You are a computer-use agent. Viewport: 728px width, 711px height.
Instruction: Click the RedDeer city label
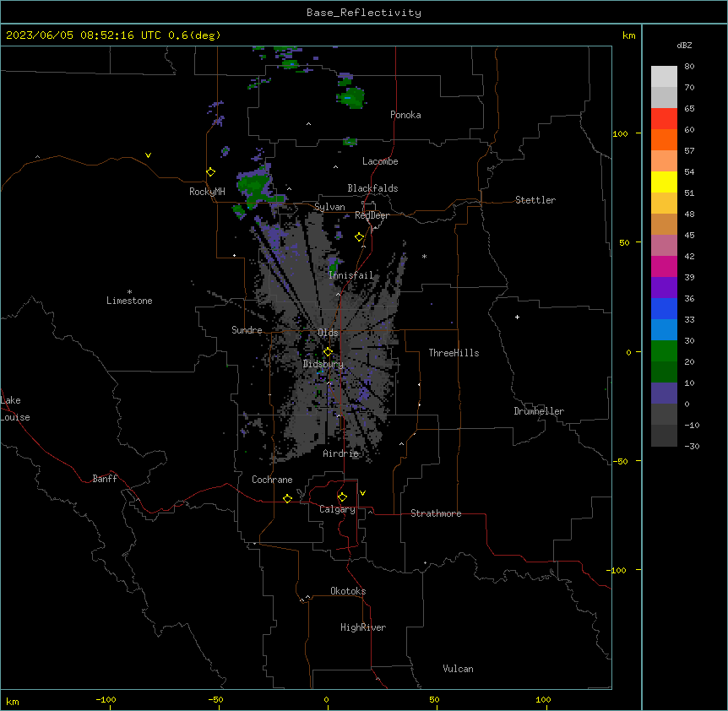click(372, 215)
